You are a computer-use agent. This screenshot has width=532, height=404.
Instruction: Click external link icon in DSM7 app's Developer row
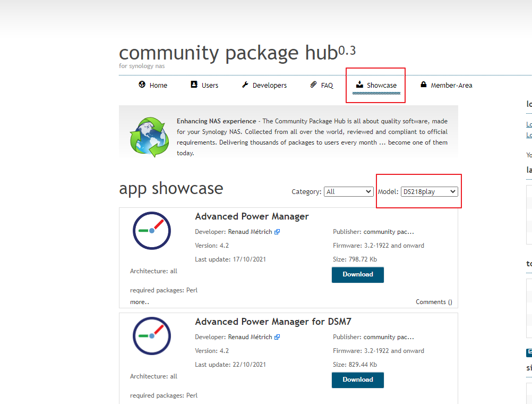coord(277,337)
